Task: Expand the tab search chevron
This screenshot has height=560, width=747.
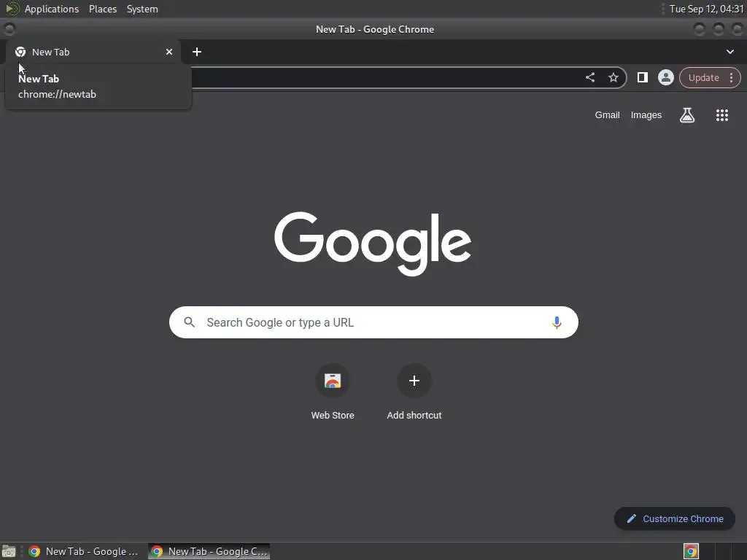Action: (729, 52)
